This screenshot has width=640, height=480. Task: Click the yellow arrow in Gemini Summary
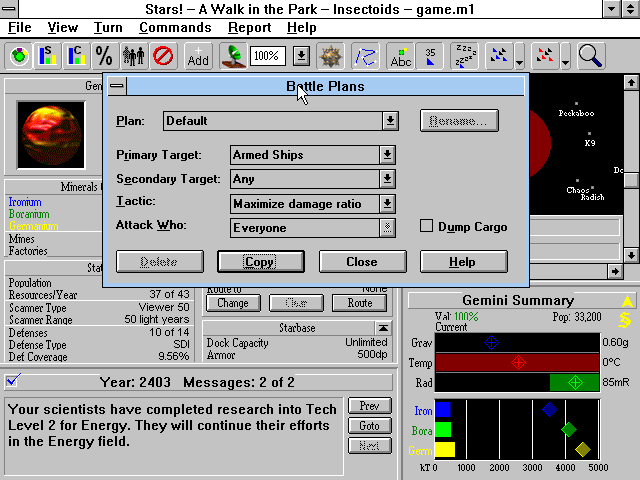pos(627,302)
